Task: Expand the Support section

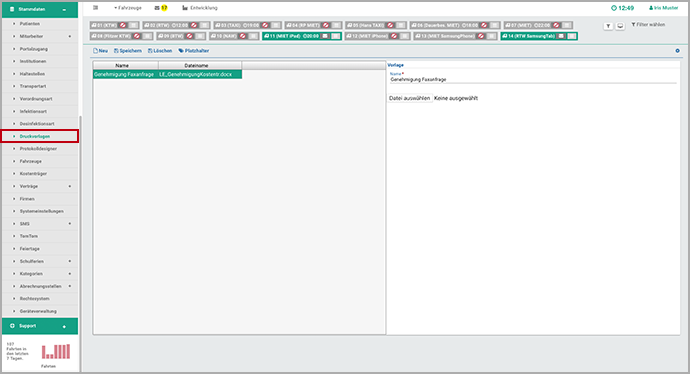Action: click(x=40, y=326)
